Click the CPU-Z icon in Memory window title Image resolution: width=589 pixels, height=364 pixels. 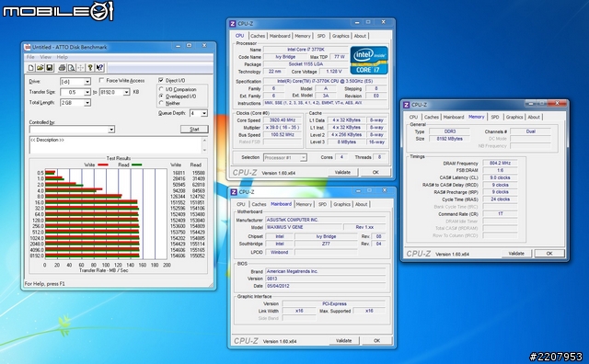click(406, 105)
